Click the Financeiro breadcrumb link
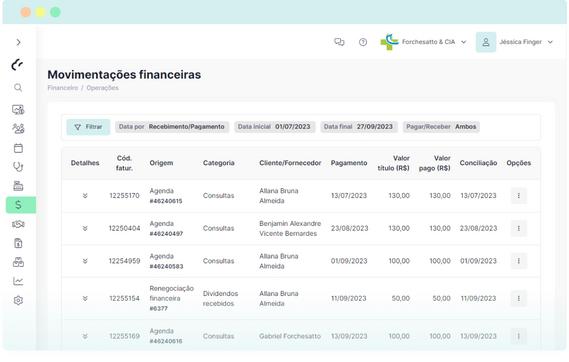This screenshot has width=569, height=362. coord(63,88)
